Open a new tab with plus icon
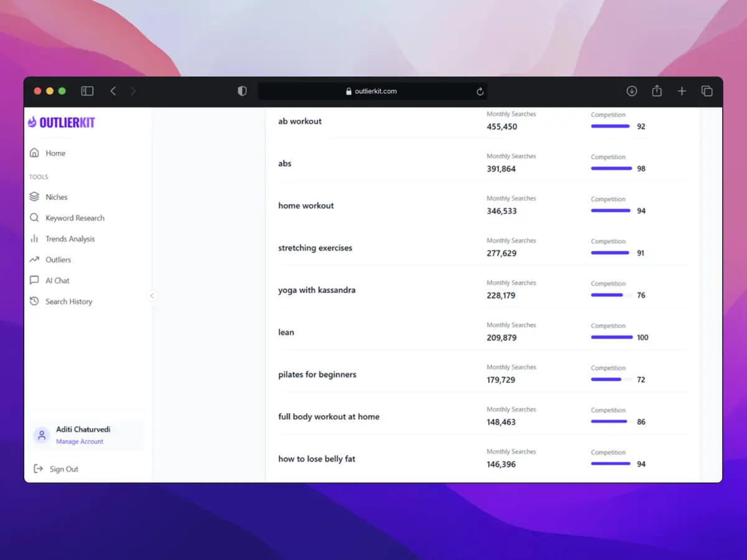Screen dimensions: 747x560 [682, 91]
